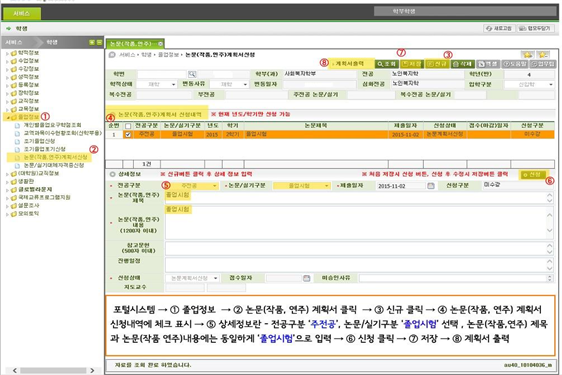Click the 논문(작품,연주) 제목 text field
Image resolution: width=562 pixels, height=375 pixels.
point(359,198)
